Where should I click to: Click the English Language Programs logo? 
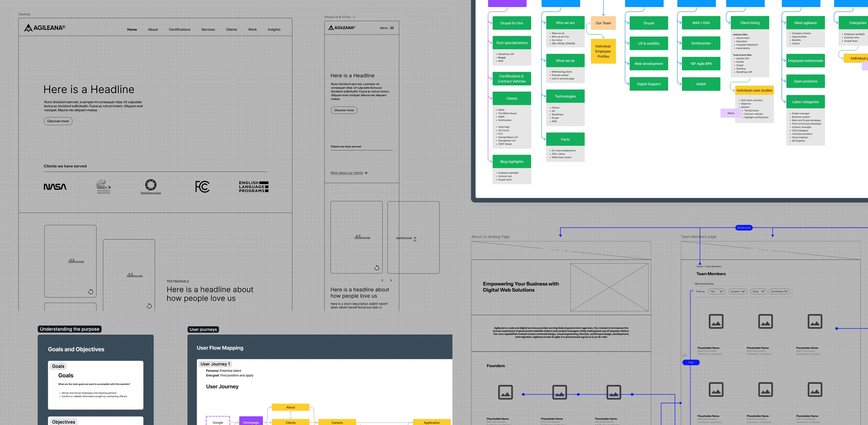[253, 187]
